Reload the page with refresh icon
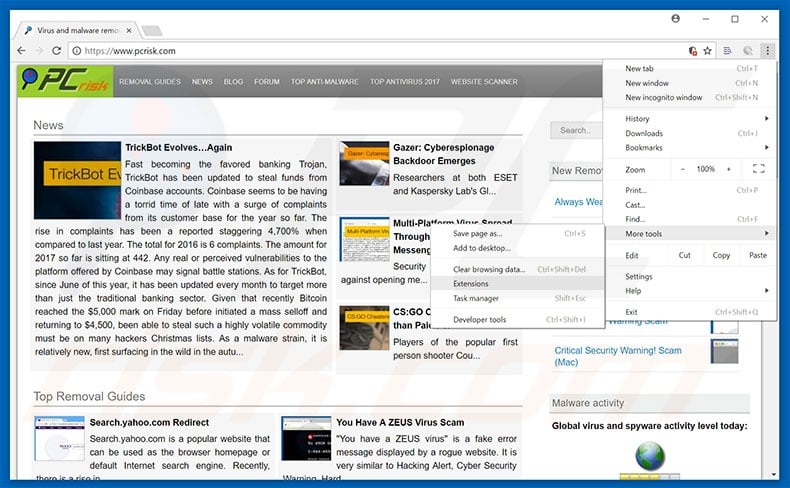This screenshot has width=790, height=488. click(x=56, y=51)
